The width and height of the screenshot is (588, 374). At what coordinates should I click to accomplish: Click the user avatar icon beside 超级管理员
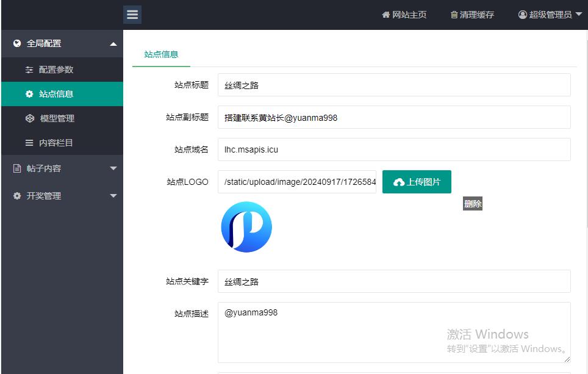522,15
